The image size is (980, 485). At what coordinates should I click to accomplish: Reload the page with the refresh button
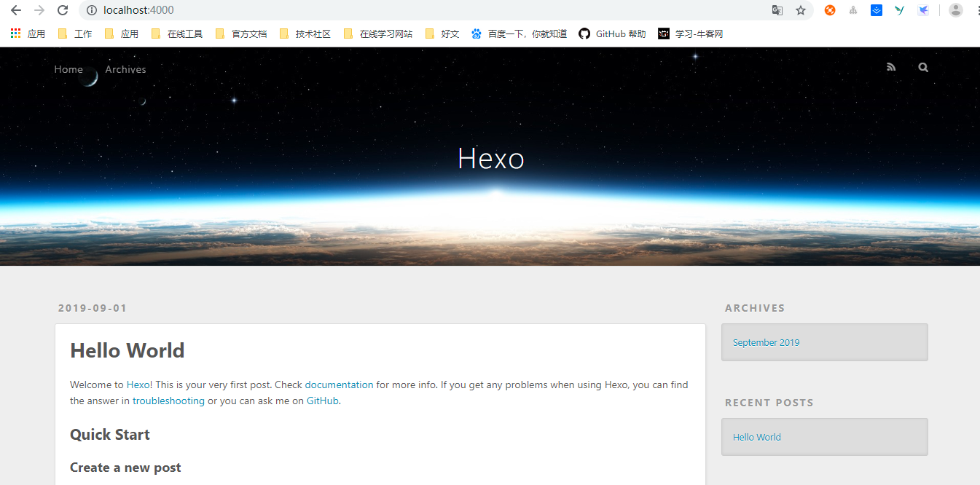coord(63,10)
